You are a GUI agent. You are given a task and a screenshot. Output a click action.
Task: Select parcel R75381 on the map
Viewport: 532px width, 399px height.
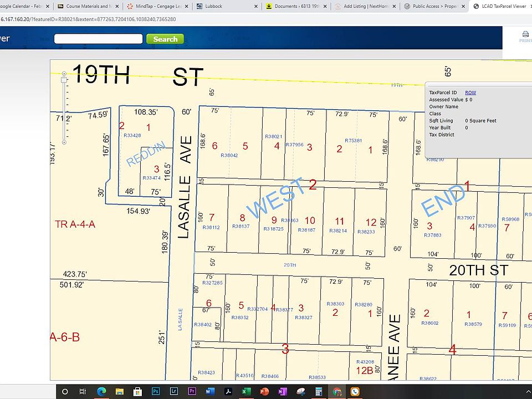point(354,140)
